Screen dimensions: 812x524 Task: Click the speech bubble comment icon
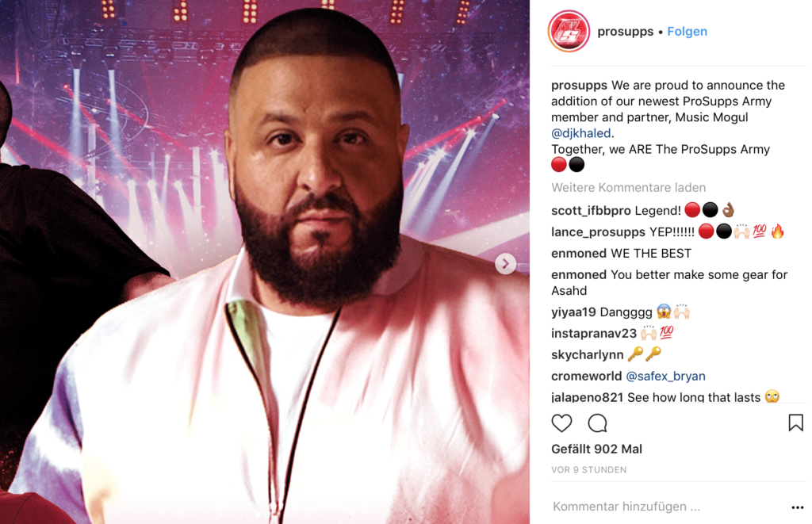[597, 423]
